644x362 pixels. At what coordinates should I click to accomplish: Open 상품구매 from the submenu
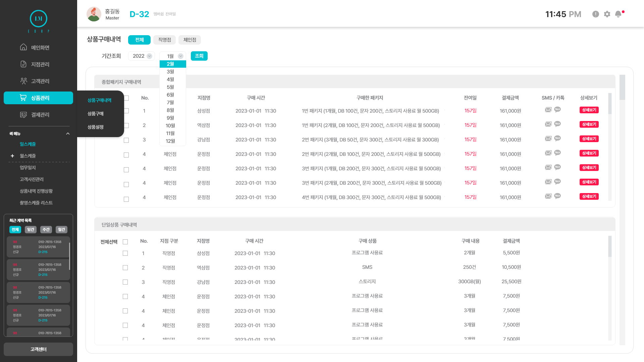pyautogui.click(x=96, y=114)
